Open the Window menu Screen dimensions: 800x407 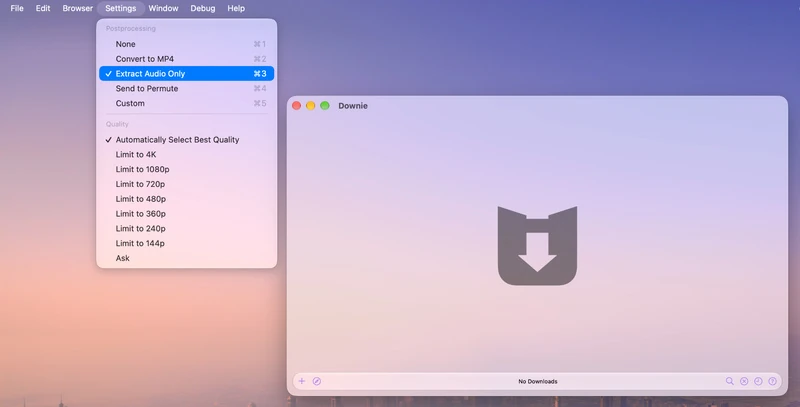[163, 8]
